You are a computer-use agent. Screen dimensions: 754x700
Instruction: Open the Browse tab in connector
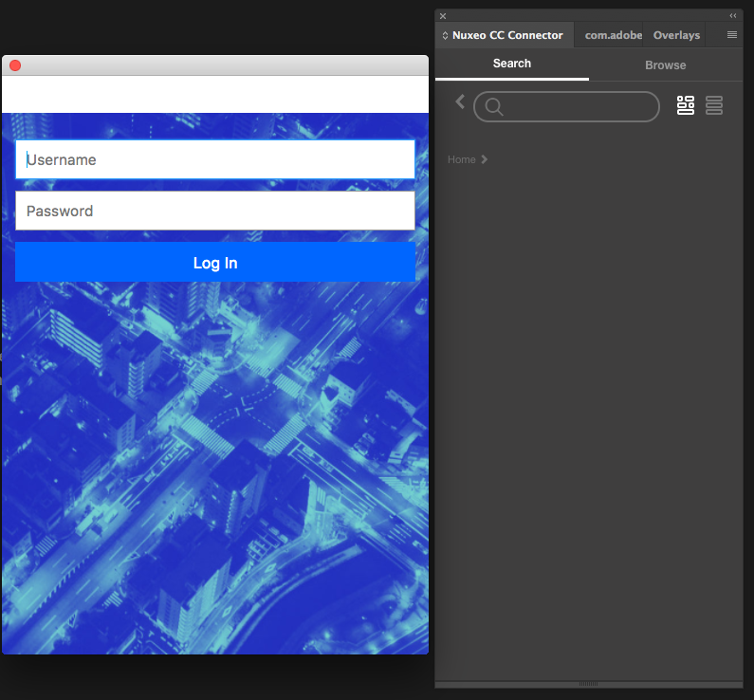pyautogui.click(x=666, y=64)
